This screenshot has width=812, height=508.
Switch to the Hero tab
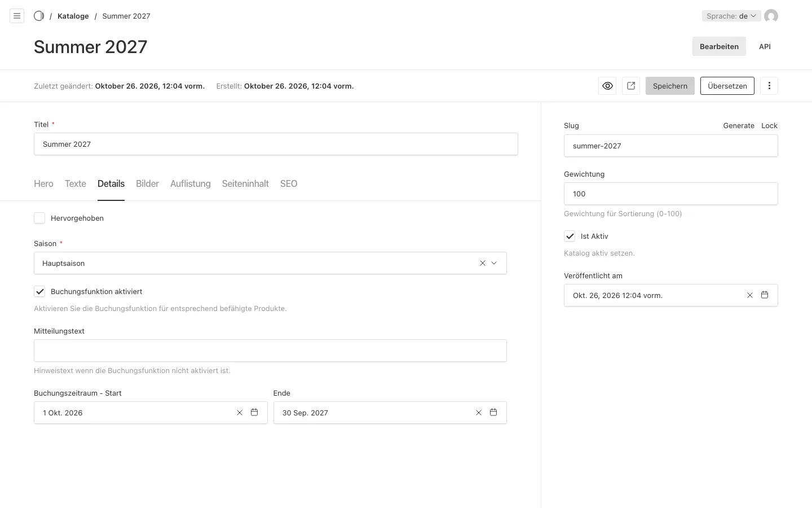click(x=43, y=184)
